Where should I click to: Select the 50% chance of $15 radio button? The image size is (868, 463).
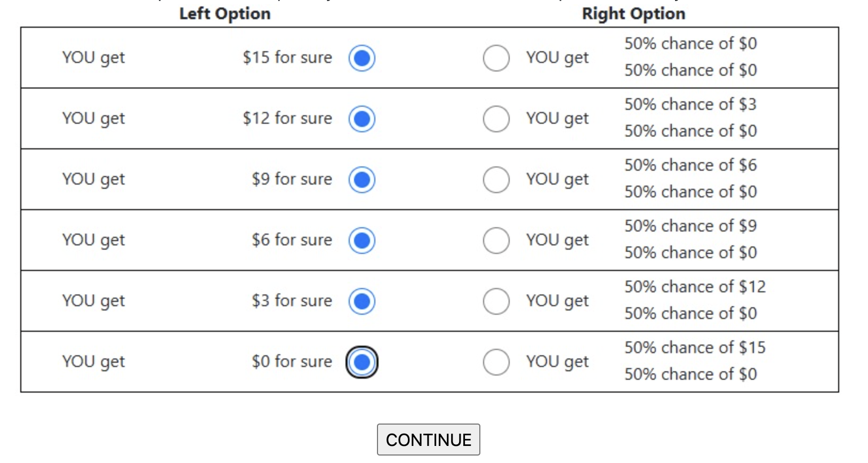pos(496,362)
